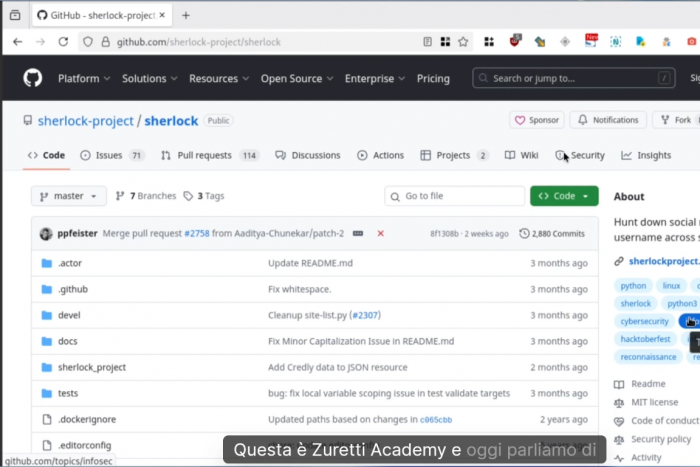This screenshot has width=700, height=467.
Task: Open a new tab with plus button
Action: (186, 16)
